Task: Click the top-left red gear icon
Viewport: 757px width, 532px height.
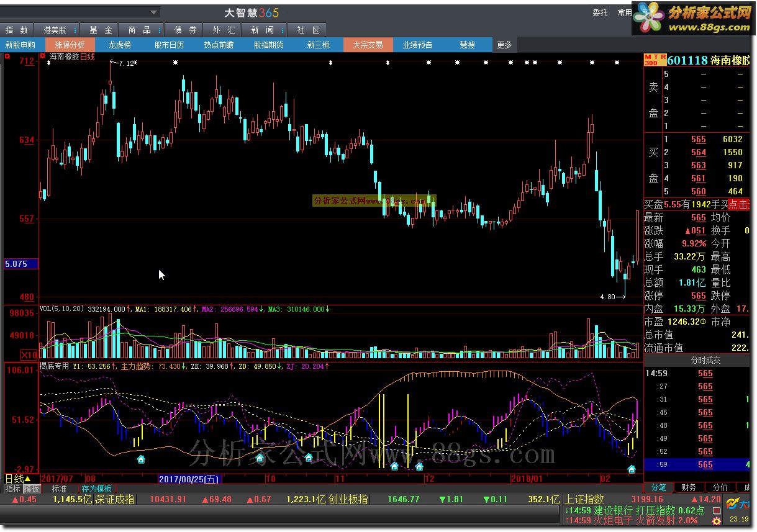Action: click(6, 56)
